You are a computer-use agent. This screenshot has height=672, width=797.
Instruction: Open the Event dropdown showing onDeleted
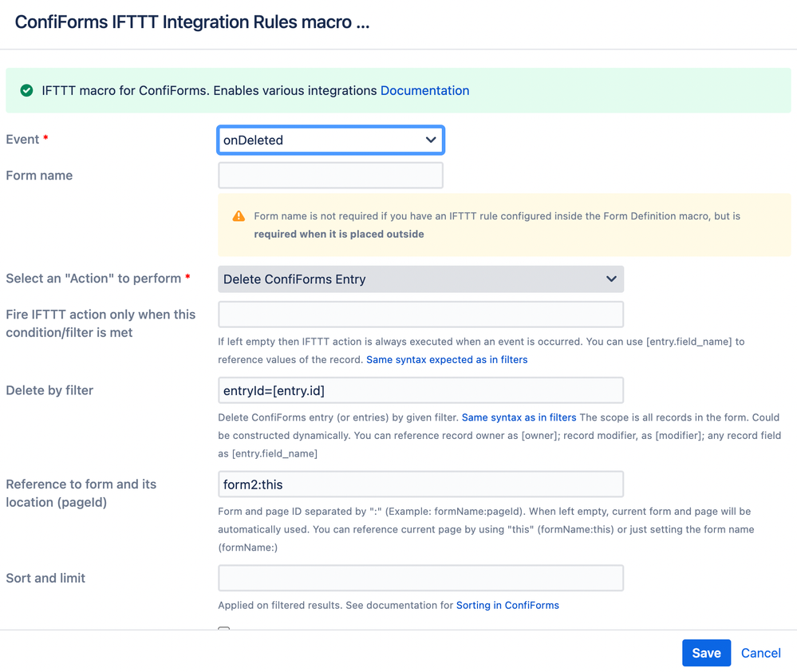[330, 140]
